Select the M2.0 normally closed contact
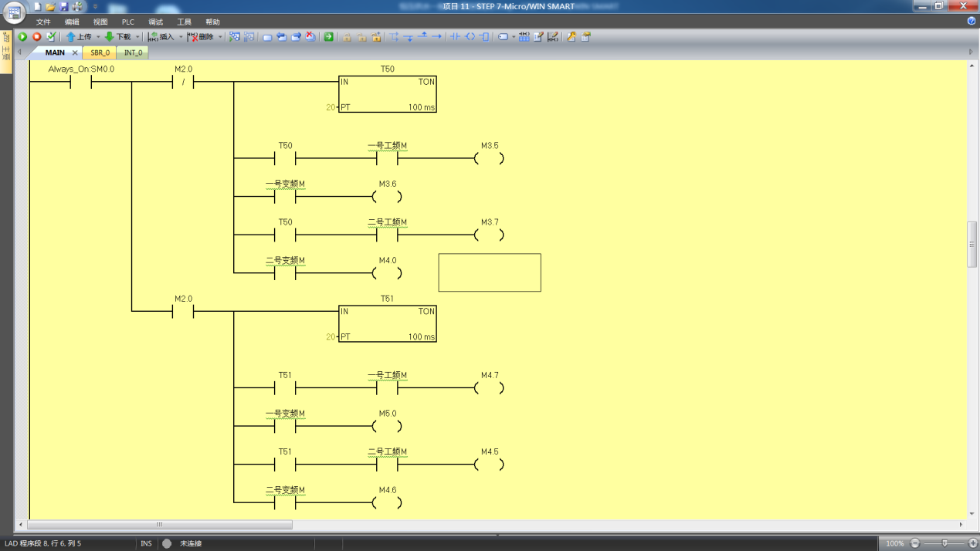The image size is (980, 551). (183, 83)
